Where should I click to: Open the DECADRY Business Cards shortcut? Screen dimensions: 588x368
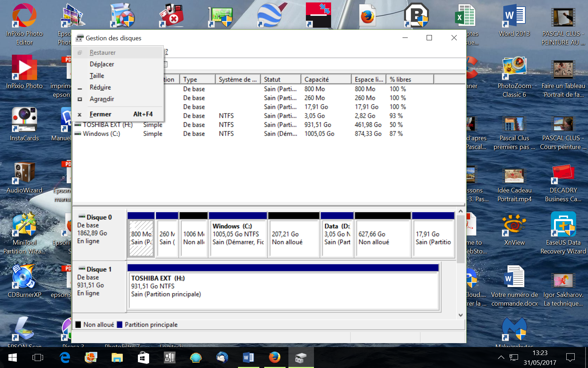[563, 184]
